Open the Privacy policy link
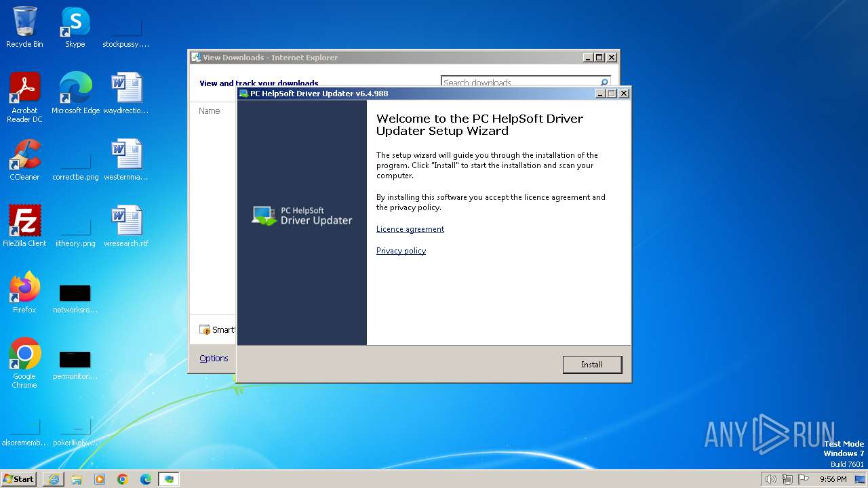The image size is (868, 488). point(401,251)
